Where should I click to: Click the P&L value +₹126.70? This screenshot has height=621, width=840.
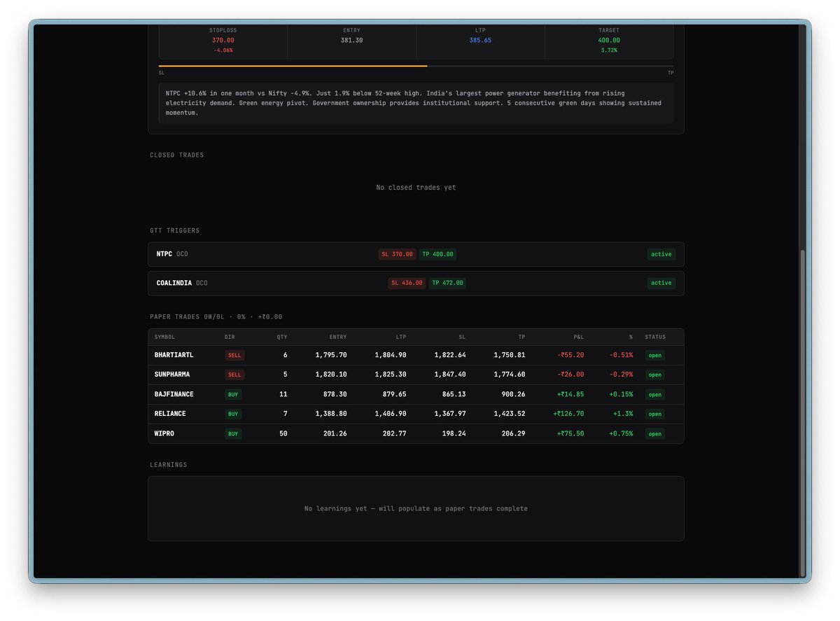pos(568,414)
